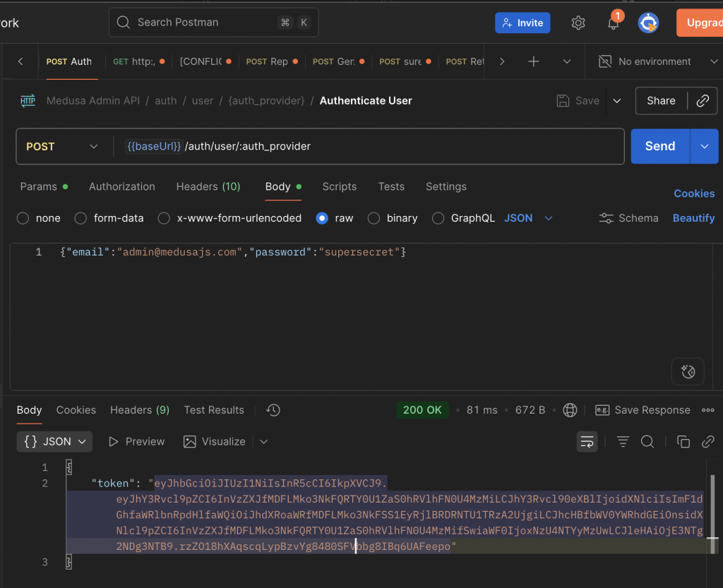Click the network globe icon beside 672 B
The image size is (723, 588).
pos(570,409)
